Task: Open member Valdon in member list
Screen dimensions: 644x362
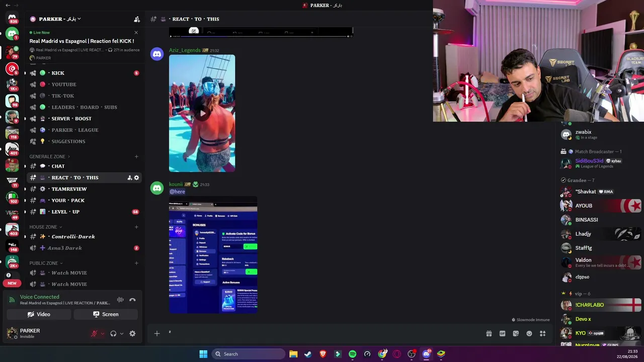Action: [601, 262]
